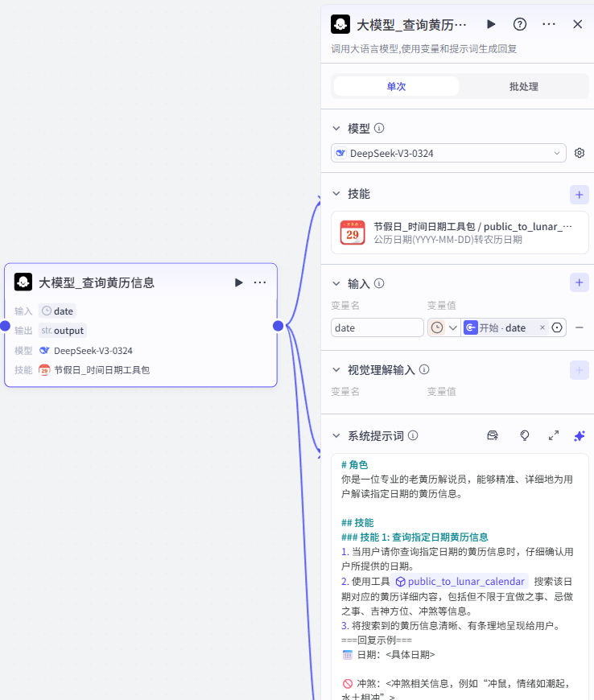Click the panel header robot icon
This screenshot has height=700, width=594.
tap(340, 24)
